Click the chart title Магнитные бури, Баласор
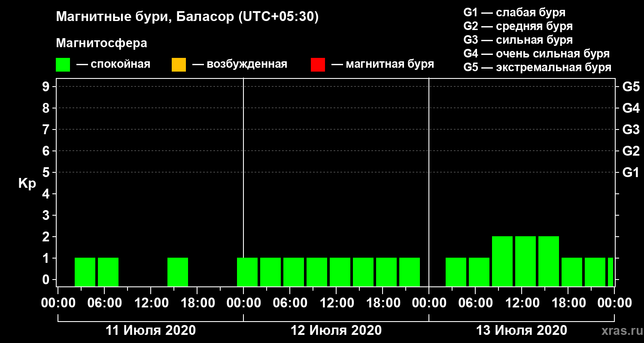Viewport: 644px width, 343px height. [x=188, y=17]
